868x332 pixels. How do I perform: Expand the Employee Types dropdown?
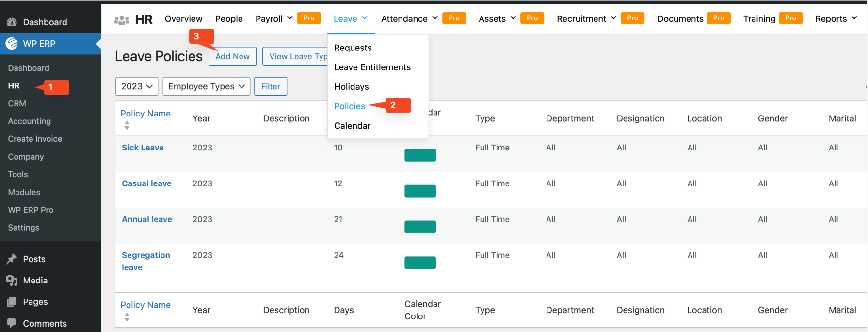206,86
